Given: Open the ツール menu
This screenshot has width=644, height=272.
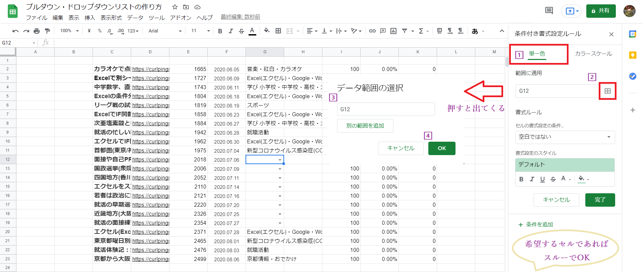Looking at the screenshot, I should [157, 17].
